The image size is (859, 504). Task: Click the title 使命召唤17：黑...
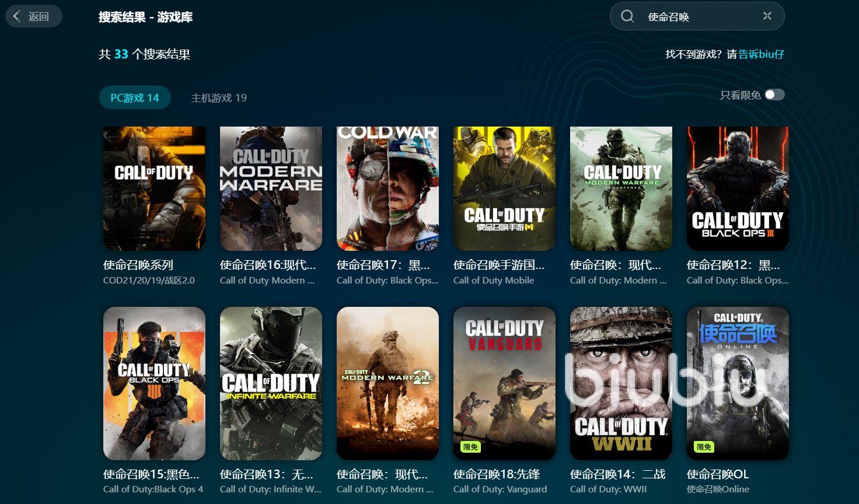(383, 265)
